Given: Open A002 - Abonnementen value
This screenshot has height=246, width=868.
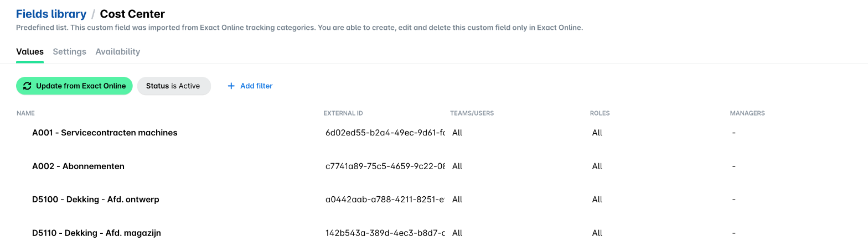Looking at the screenshot, I should pyautogui.click(x=78, y=166).
